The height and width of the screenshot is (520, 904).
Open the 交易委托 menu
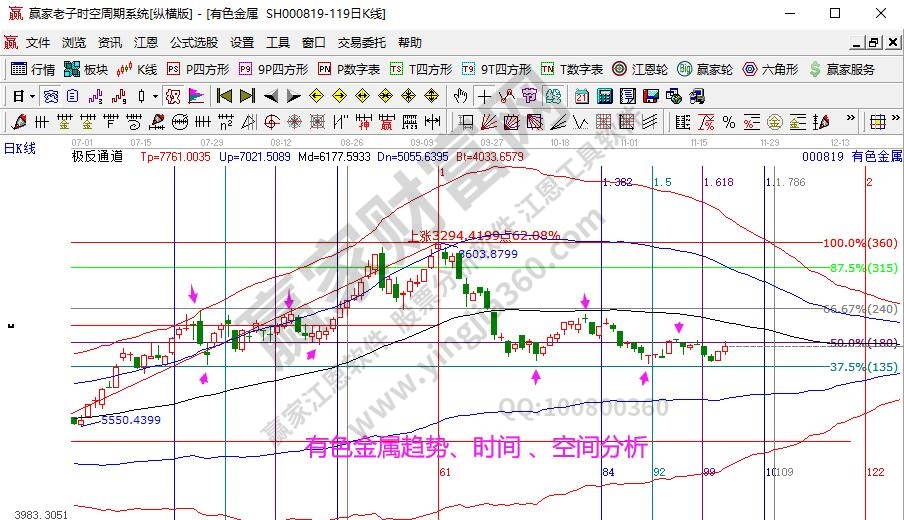[361, 43]
